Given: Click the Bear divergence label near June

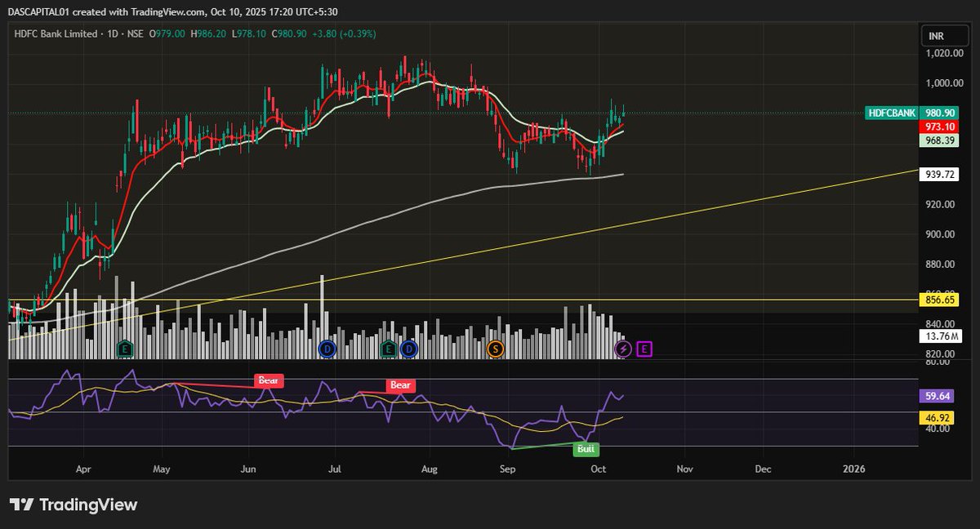Looking at the screenshot, I should pyautogui.click(x=269, y=380).
